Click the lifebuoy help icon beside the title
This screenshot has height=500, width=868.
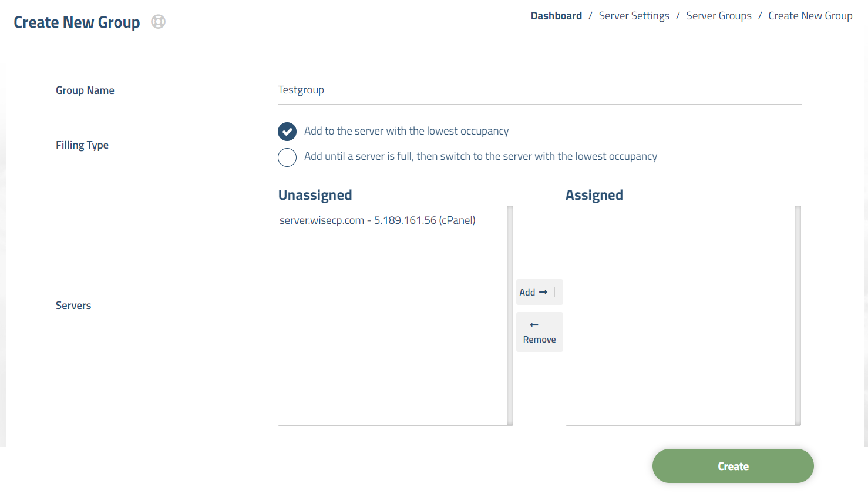158,22
